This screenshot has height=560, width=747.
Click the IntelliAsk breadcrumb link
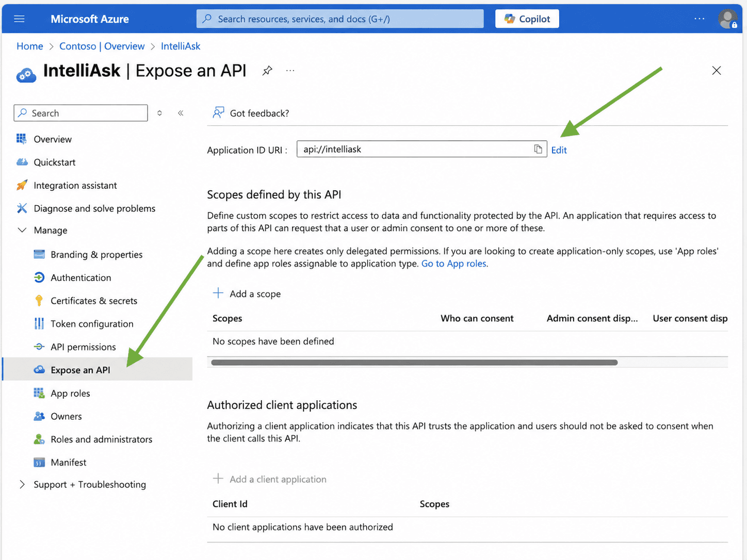[x=181, y=46]
